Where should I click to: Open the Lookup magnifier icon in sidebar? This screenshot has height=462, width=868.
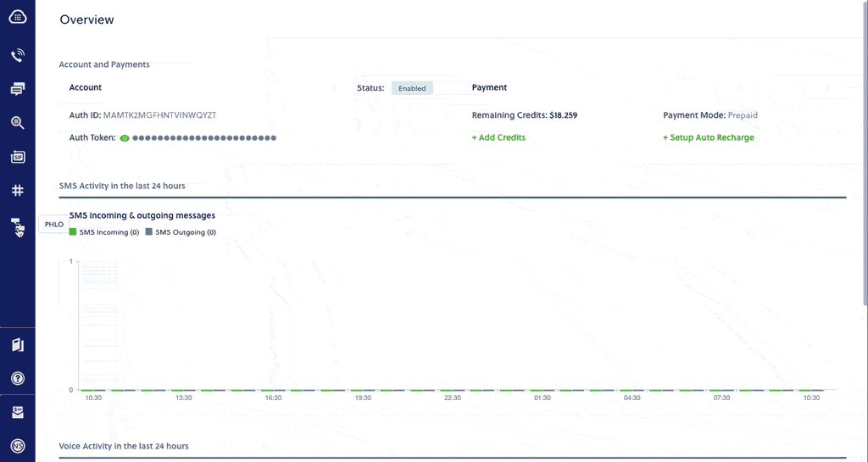pyautogui.click(x=17, y=122)
